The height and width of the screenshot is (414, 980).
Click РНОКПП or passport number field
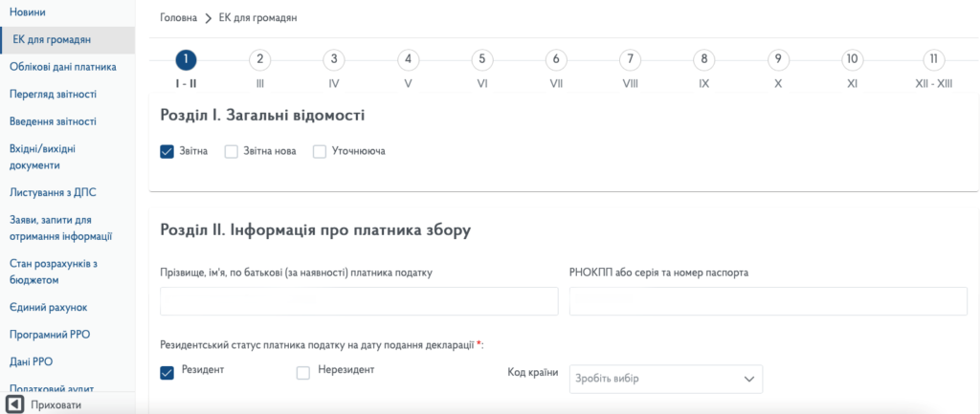(768, 301)
